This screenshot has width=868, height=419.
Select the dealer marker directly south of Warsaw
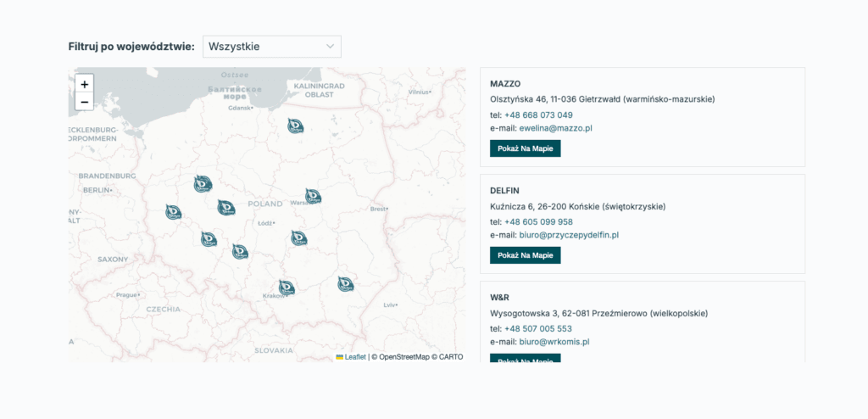[298, 238]
